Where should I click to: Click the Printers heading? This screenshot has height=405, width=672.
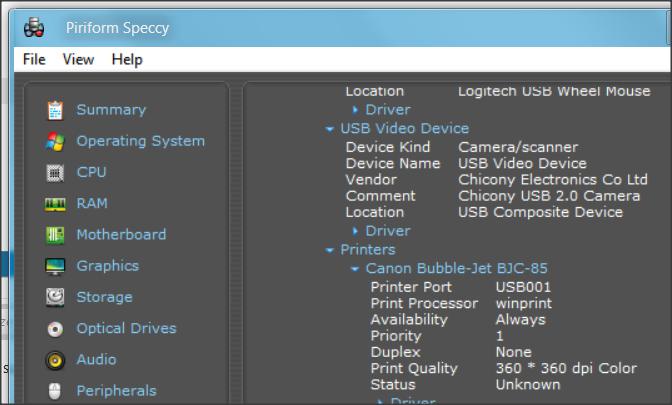[x=368, y=250]
